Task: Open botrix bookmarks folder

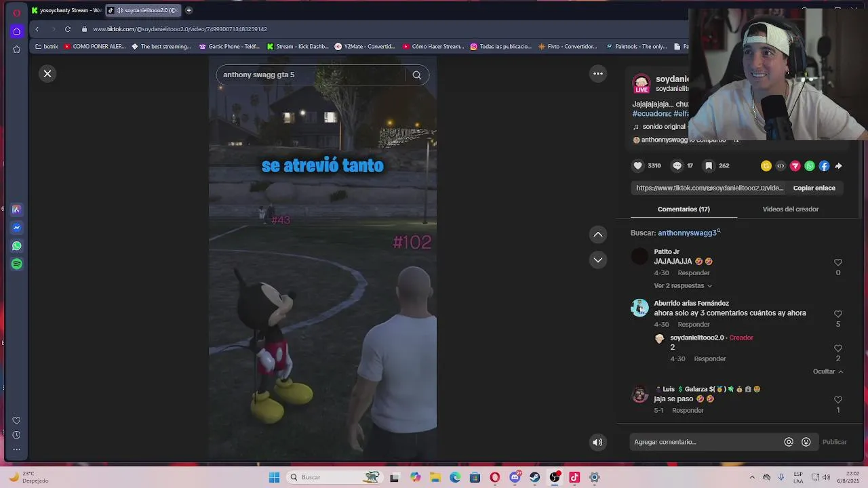Action: 47,47
